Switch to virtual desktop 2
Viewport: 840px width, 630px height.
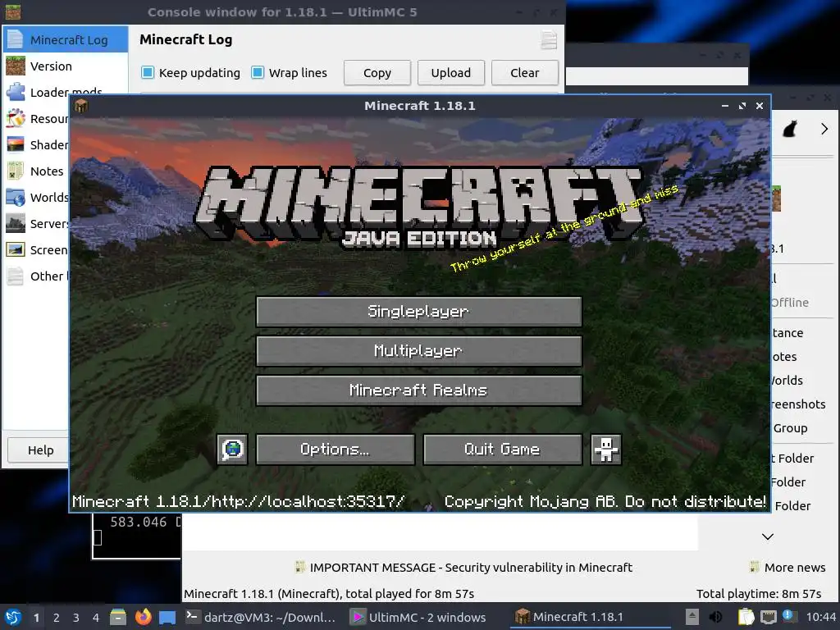(x=57, y=618)
